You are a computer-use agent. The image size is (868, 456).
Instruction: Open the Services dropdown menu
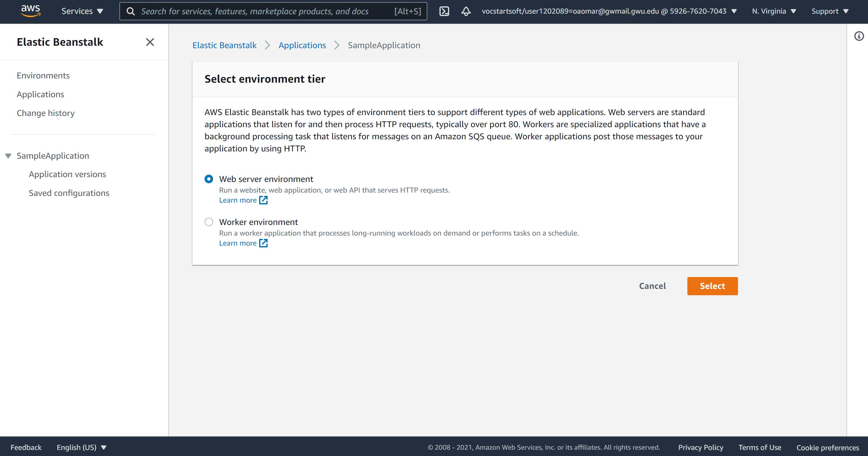coord(82,11)
